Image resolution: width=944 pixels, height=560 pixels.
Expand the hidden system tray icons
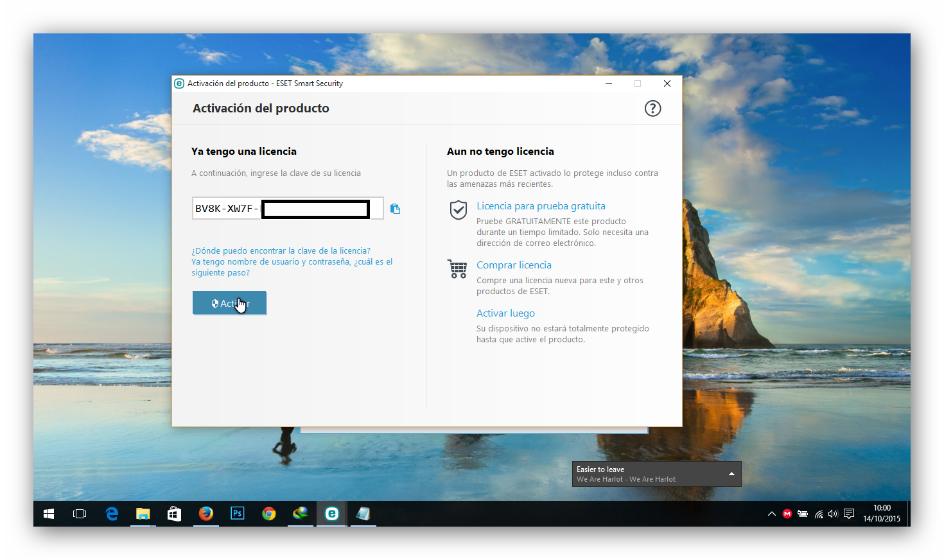pos(772,514)
